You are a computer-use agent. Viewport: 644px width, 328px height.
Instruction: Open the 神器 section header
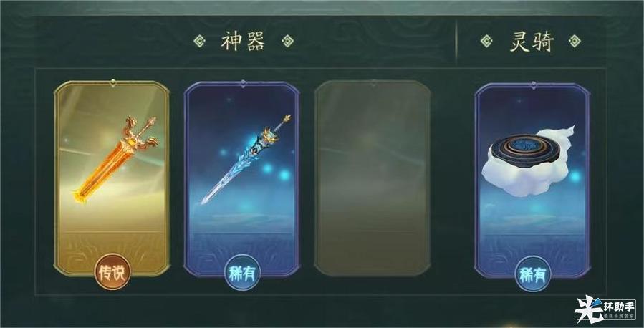pyautogui.click(x=243, y=41)
